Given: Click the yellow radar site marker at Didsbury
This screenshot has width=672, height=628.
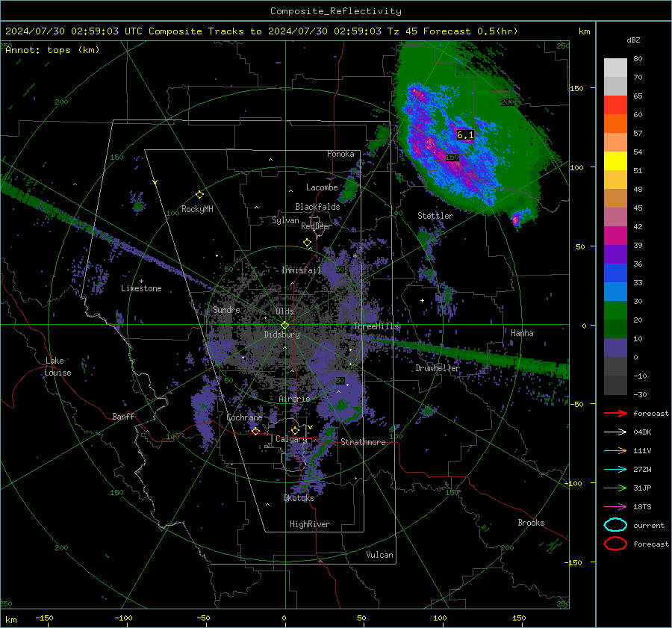Looking at the screenshot, I should tap(284, 326).
